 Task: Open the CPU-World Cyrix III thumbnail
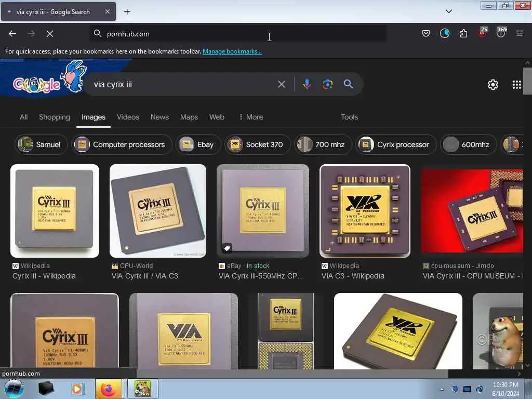point(158,211)
